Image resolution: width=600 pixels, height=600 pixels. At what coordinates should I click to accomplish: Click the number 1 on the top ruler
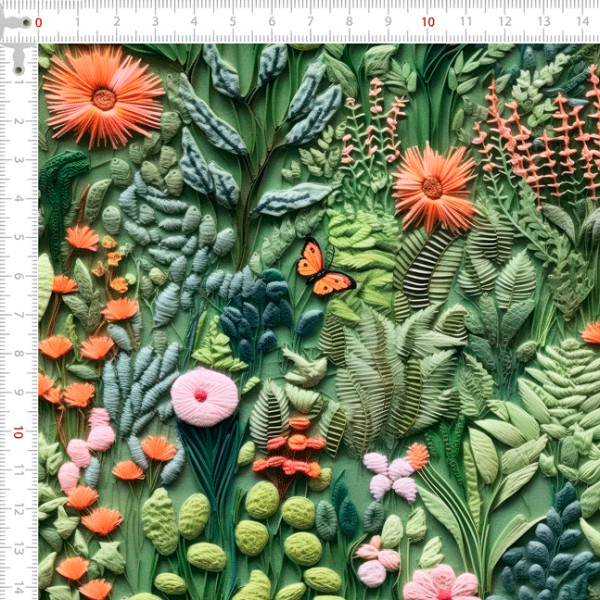coord(78,22)
